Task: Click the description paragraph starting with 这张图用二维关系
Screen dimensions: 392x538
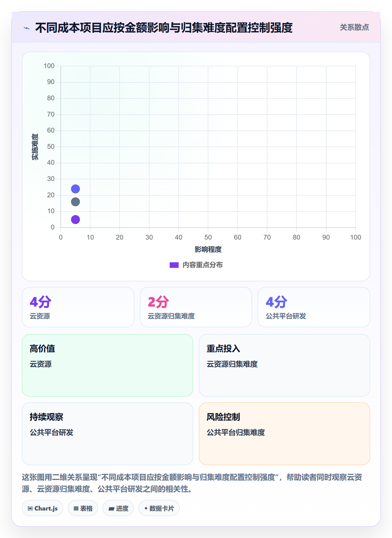Action: (192, 483)
